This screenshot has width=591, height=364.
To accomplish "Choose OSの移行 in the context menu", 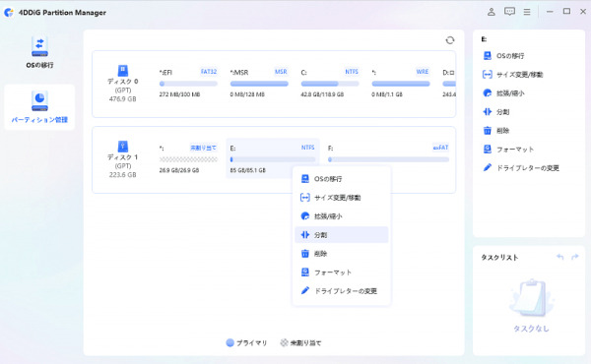I will pos(342,179).
